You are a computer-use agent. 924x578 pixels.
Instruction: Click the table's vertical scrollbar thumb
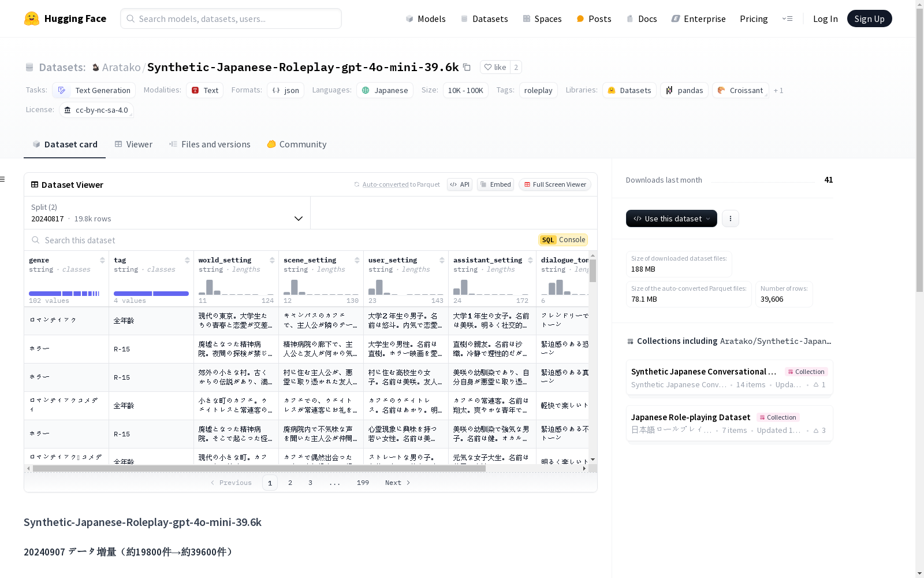coord(593,271)
